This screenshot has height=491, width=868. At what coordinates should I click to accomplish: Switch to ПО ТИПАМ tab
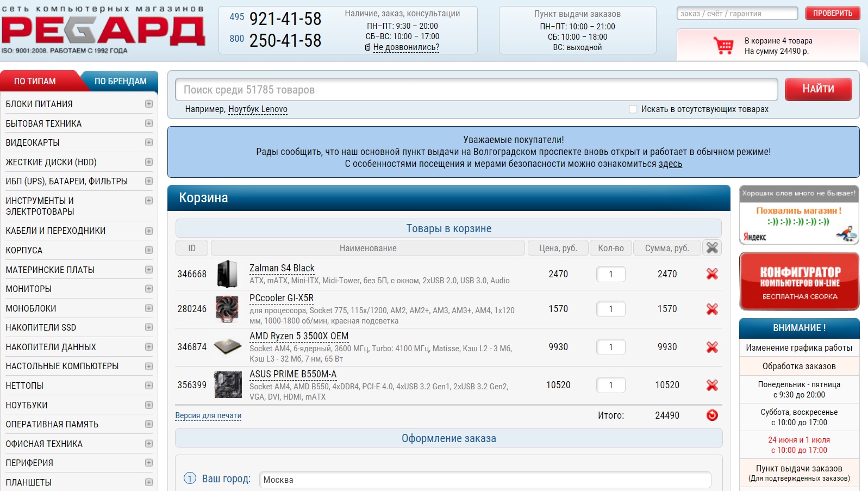tap(35, 81)
